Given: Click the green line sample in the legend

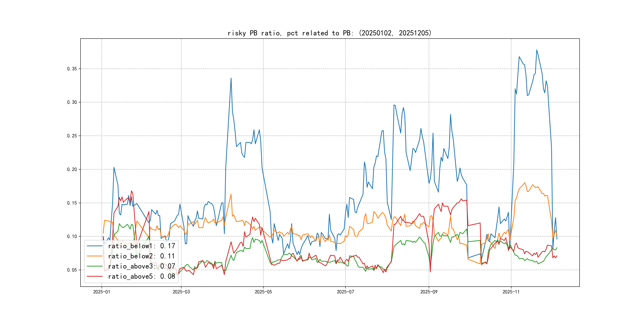Looking at the screenshot, I should coord(94,266).
